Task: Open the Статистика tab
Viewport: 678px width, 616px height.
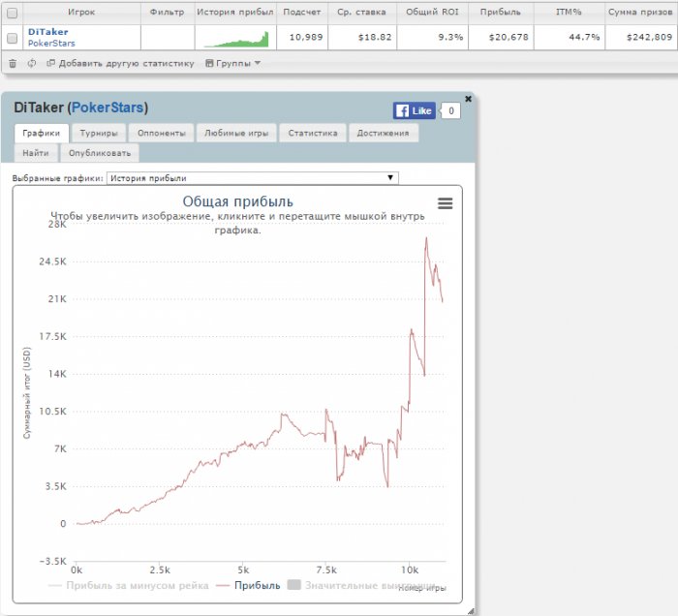Action: 313,133
